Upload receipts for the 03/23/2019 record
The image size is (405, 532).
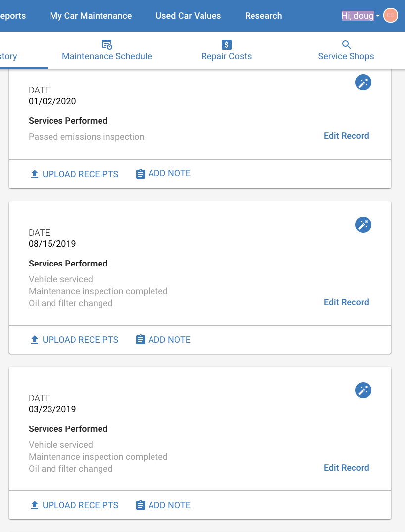click(74, 505)
